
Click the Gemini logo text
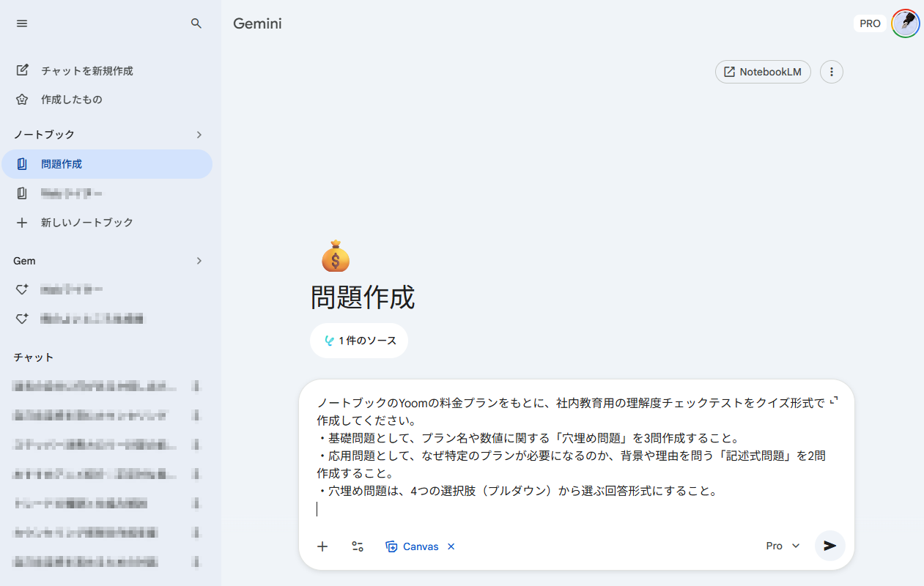tap(257, 23)
